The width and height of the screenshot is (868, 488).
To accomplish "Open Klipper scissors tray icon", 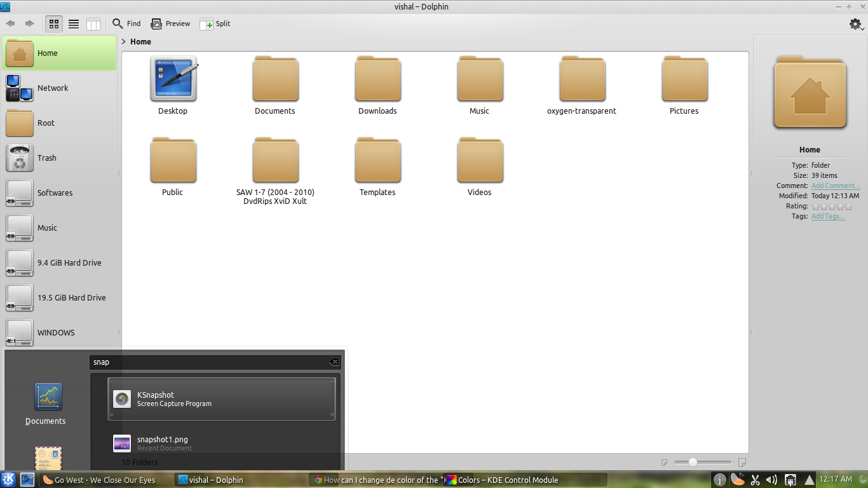I will point(755,480).
